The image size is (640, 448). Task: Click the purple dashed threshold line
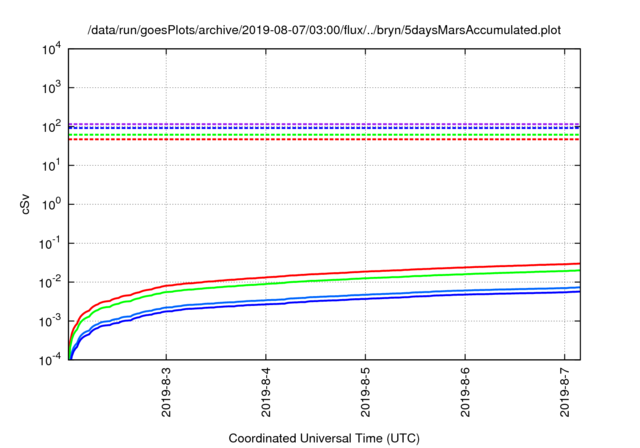(x=324, y=124)
